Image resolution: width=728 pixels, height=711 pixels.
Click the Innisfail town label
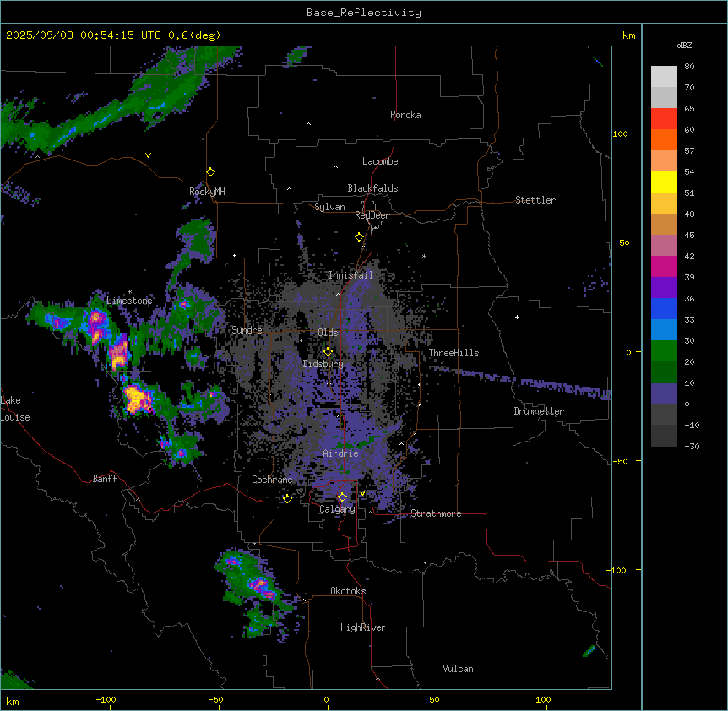[350, 275]
